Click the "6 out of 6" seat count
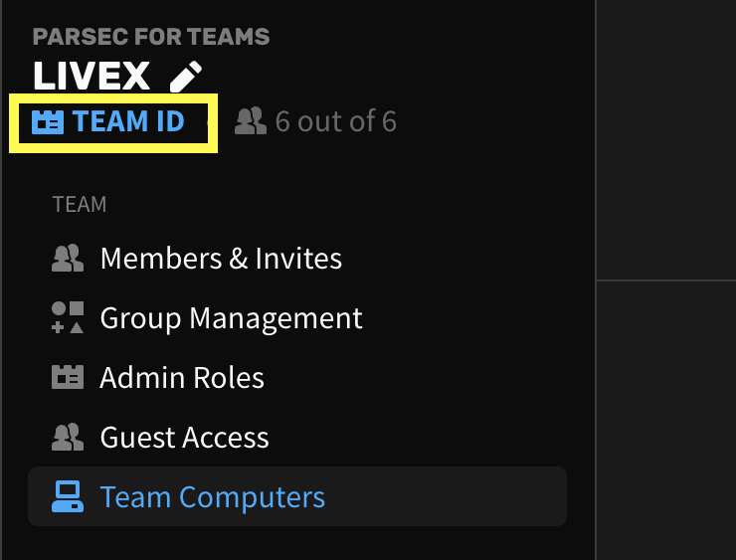 (335, 121)
